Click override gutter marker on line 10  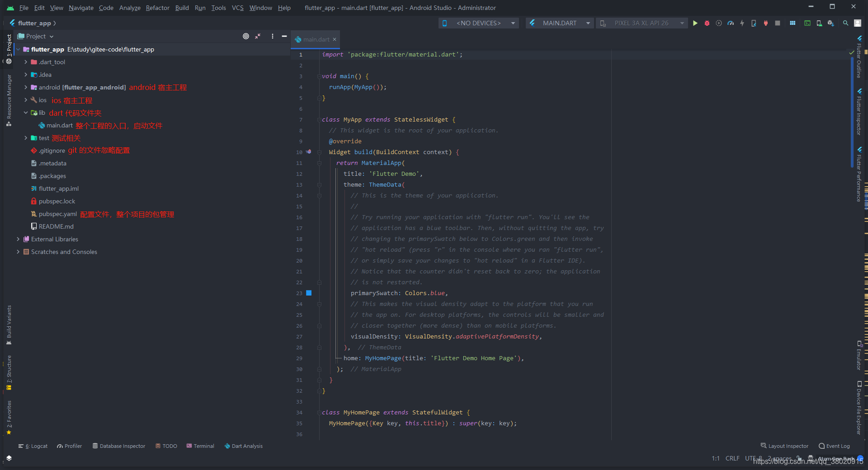pos(309,152)
